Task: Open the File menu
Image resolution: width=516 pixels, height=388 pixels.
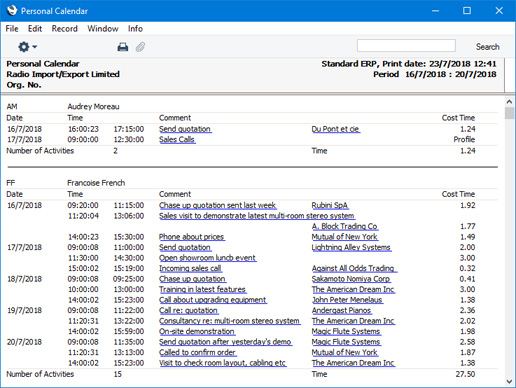Action: (x=12, y=29)
